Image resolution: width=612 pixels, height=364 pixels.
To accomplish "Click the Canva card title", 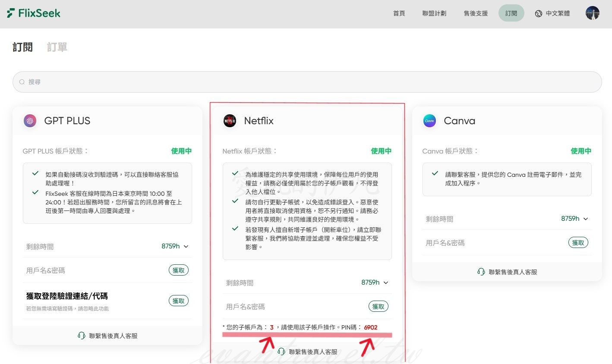I will pos(459,121).
